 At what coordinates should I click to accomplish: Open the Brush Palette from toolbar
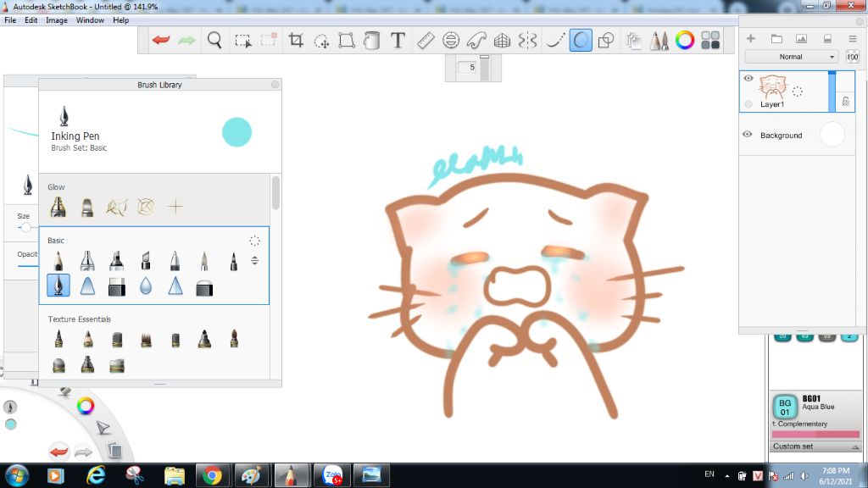click(659, 41)
